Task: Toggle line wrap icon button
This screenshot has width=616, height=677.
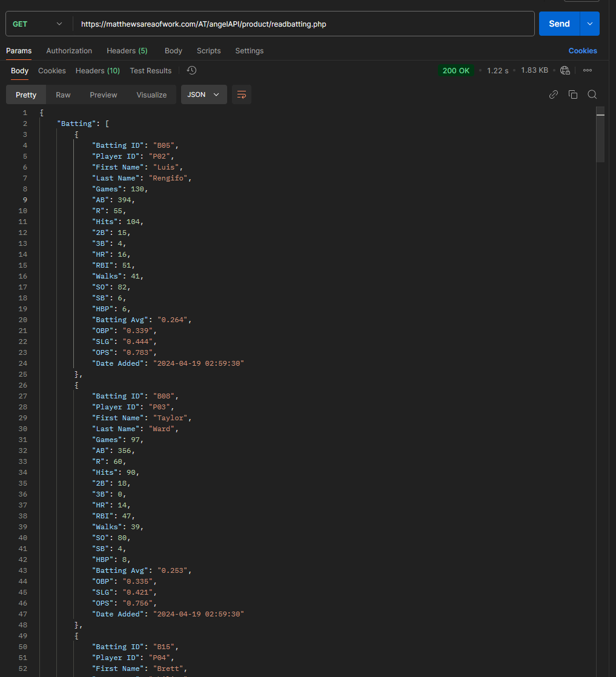Action: (x=242, y=94)
